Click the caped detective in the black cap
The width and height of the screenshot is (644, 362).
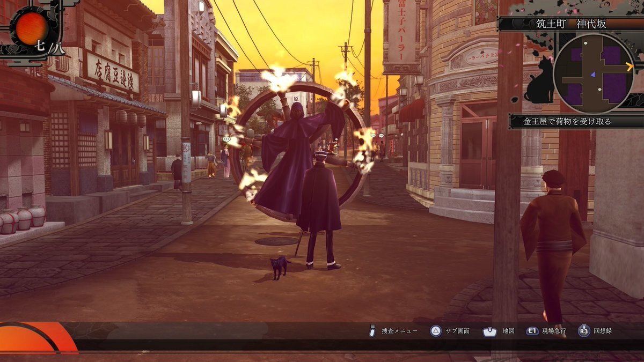pyautogui.click(x=319, y=210)
